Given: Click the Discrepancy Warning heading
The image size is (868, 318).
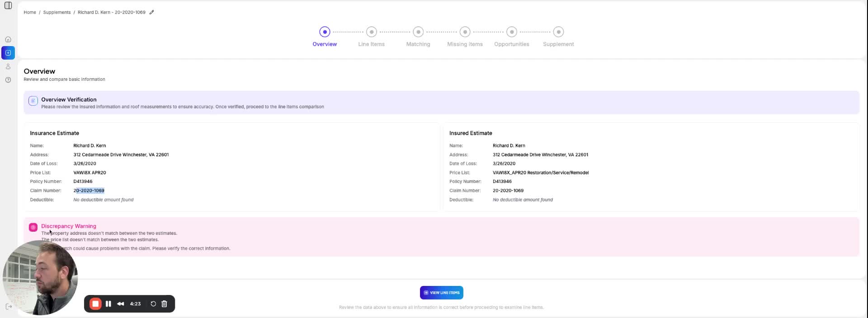Looking at the screenshot, I should click(x=69, y=226).
